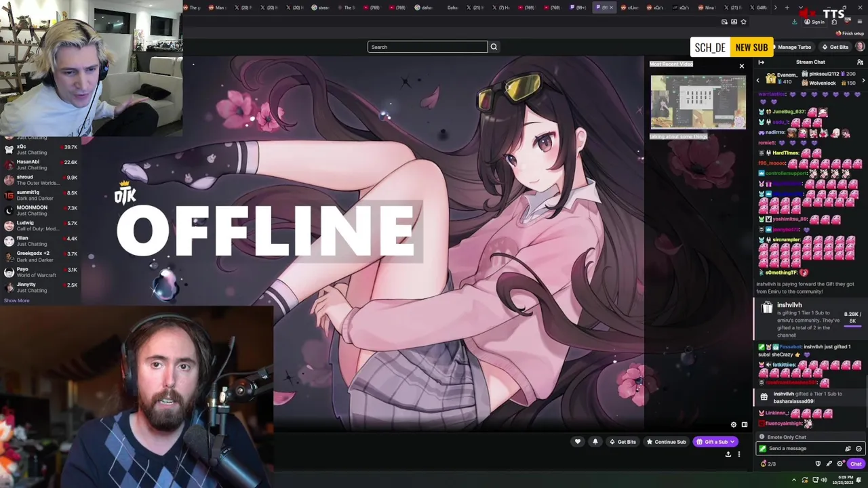Open the HasanAbi channel in sidebar
The image size is (868, 488).
41,165
